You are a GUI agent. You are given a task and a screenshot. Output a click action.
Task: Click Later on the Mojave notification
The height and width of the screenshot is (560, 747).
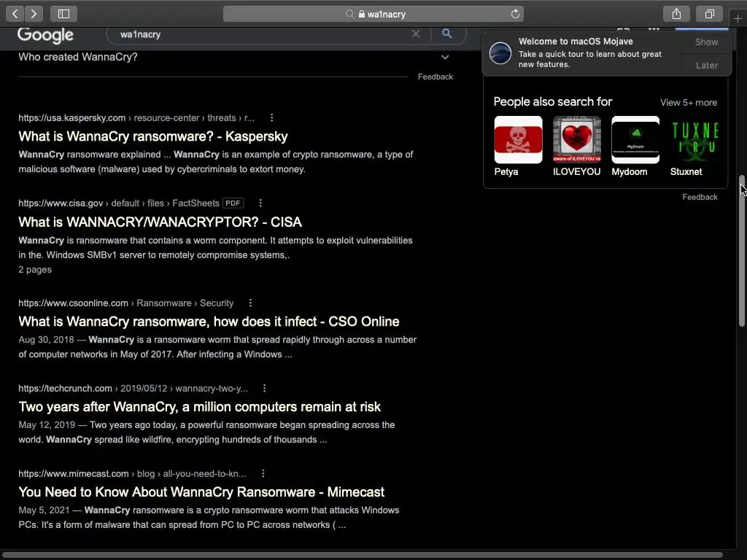point(706,65)
